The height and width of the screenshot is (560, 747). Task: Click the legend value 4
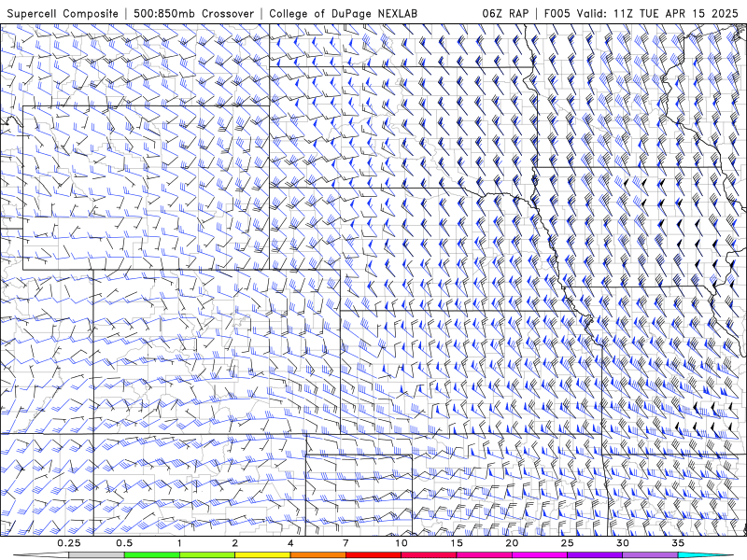point(290,543)
